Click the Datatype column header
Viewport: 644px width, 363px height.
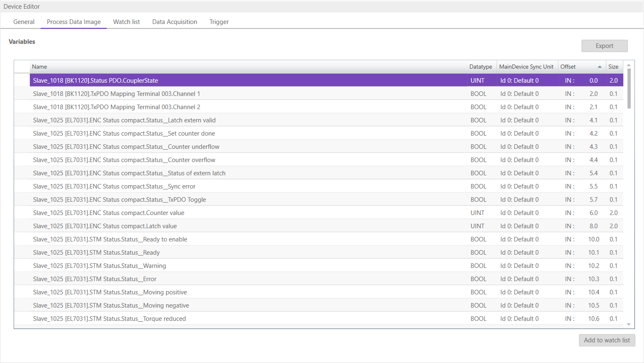481,67
